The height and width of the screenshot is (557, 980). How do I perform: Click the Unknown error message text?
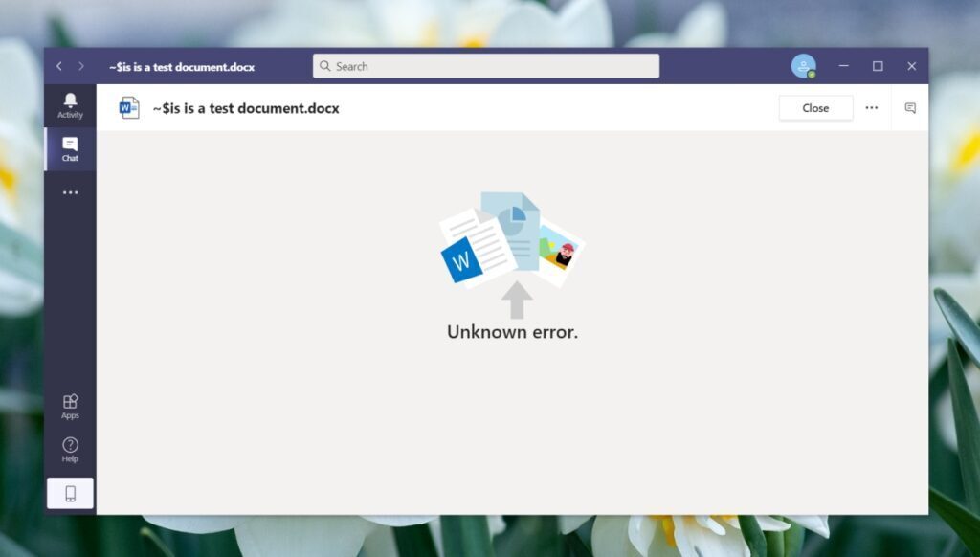tap(512, 331)
